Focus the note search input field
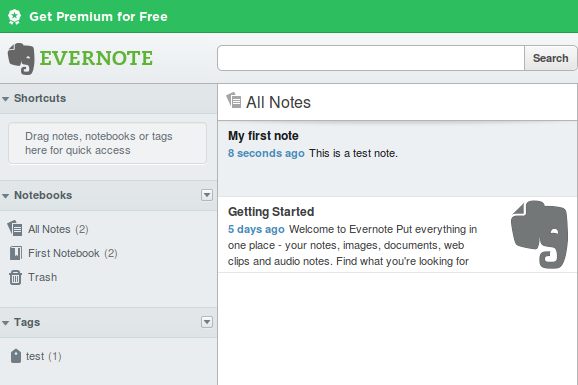578x385 pixels. click(x=371, y=58)
